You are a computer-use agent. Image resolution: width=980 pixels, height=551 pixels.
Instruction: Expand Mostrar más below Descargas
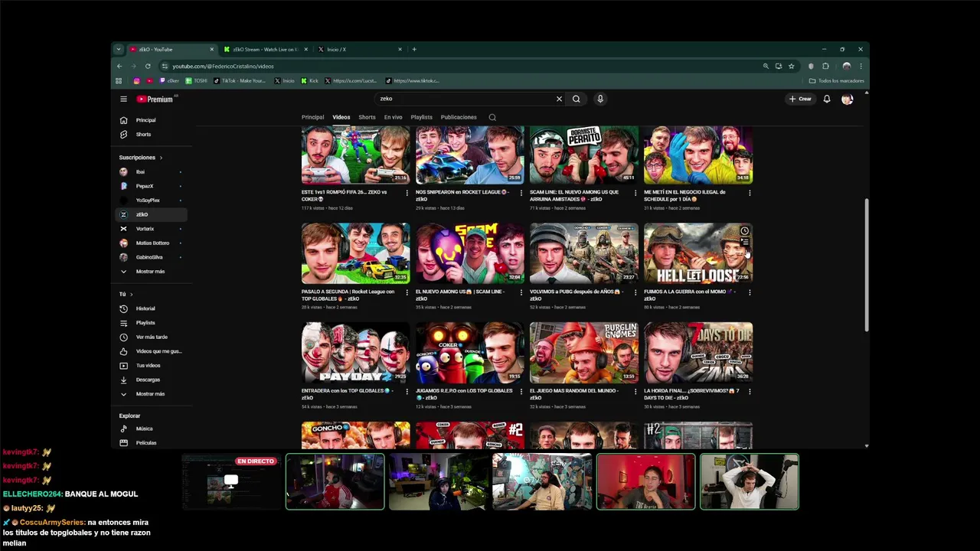click(x=151, y=394)
